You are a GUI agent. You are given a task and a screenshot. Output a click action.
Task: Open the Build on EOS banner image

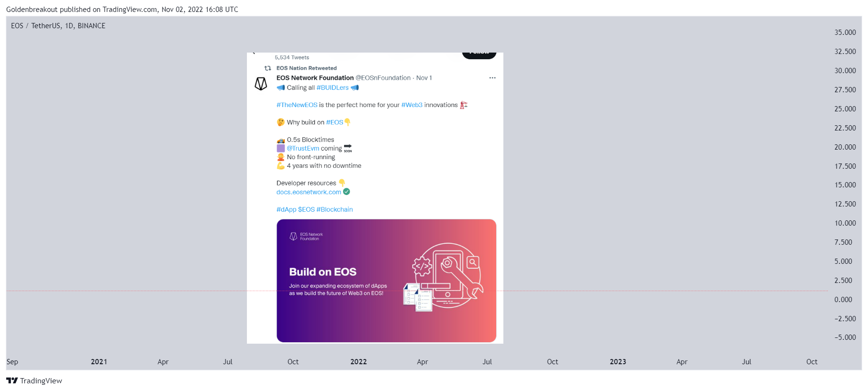pyautogui.click(x=386, y=281)
